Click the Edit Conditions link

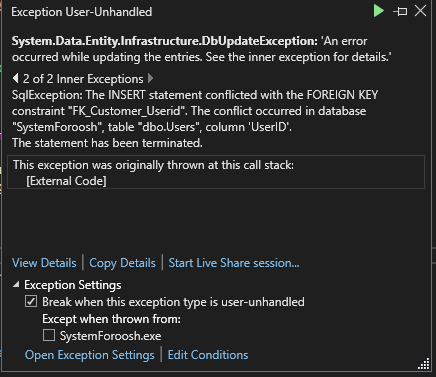tap(208, 355)
